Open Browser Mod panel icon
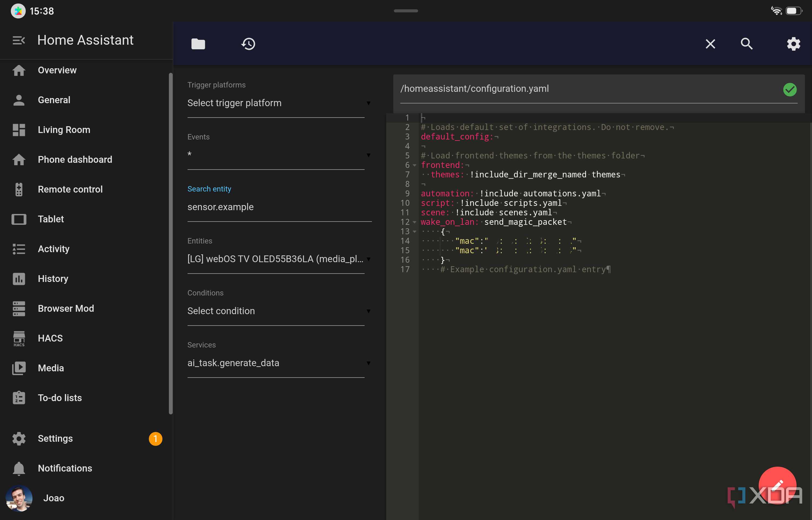This screenshot has width=812, height=520. coord(19,308)
